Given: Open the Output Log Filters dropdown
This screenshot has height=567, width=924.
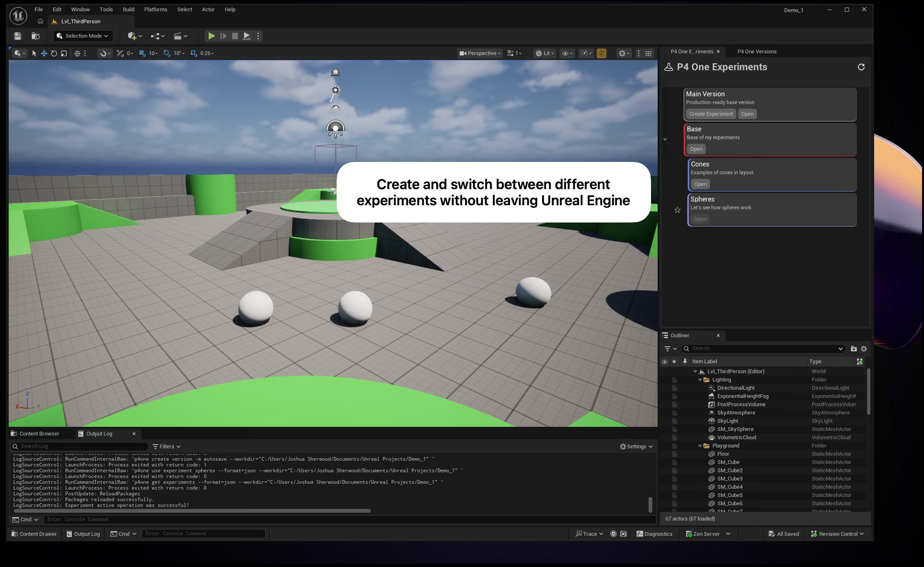Looking at the screenshot, I should coord(166,447).
